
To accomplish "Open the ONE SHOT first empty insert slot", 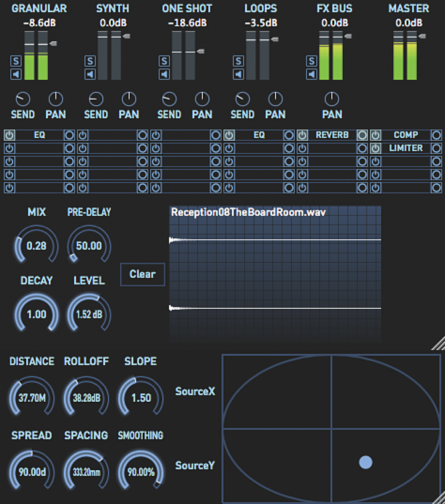I will (186, 135).
